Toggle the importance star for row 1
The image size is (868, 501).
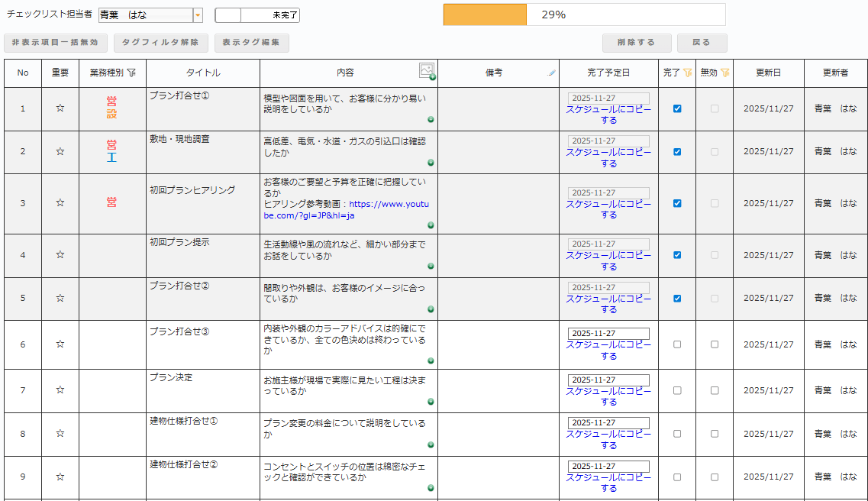coord(60,108)
